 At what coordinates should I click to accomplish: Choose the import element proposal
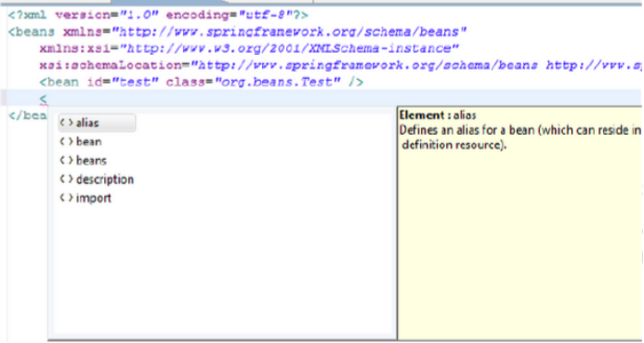85,198
